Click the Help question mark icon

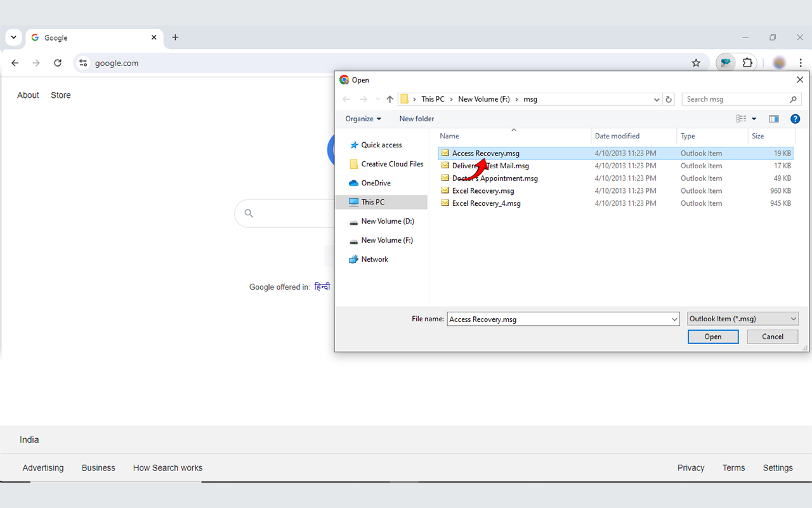click(795, 119)
